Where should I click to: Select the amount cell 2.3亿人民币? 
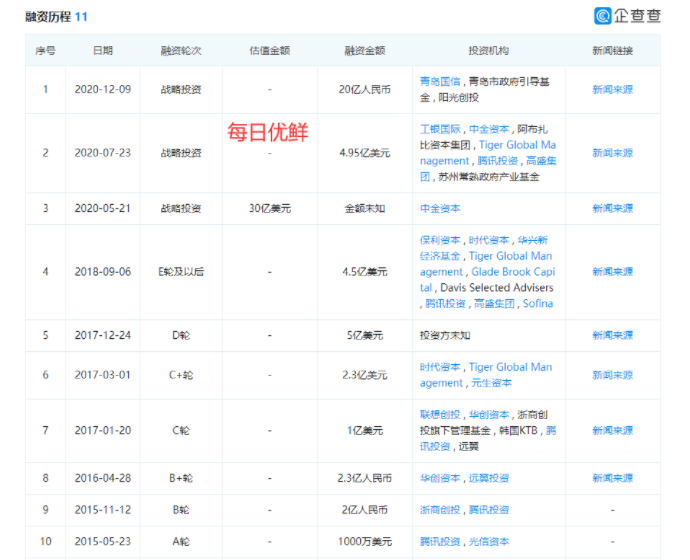(x=365, y=478)
